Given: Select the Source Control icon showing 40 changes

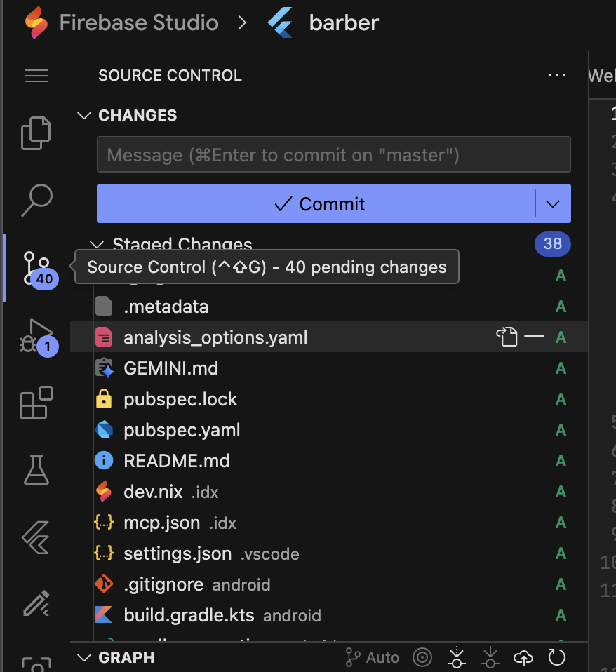Looking at the screenshot, I should [x=36, y=267].
